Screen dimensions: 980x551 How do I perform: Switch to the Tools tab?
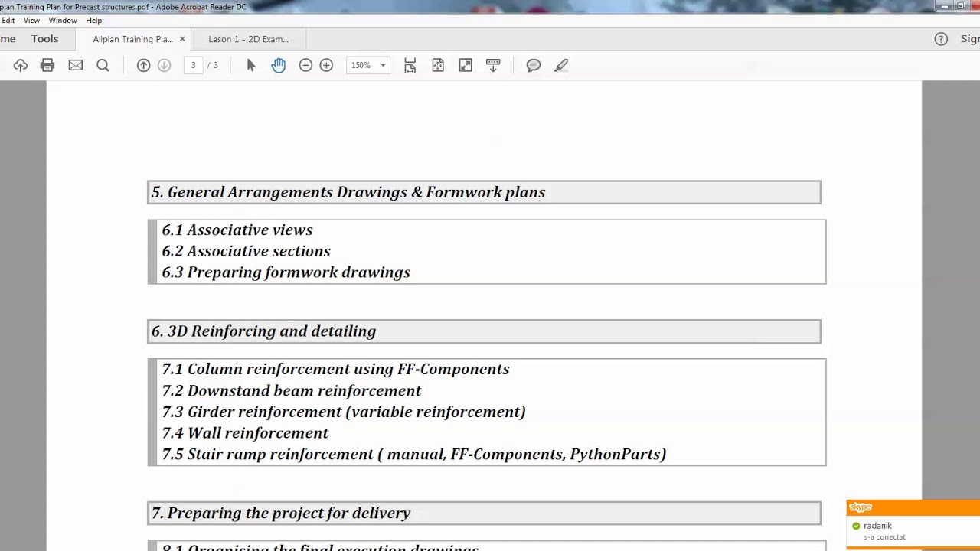45,39
